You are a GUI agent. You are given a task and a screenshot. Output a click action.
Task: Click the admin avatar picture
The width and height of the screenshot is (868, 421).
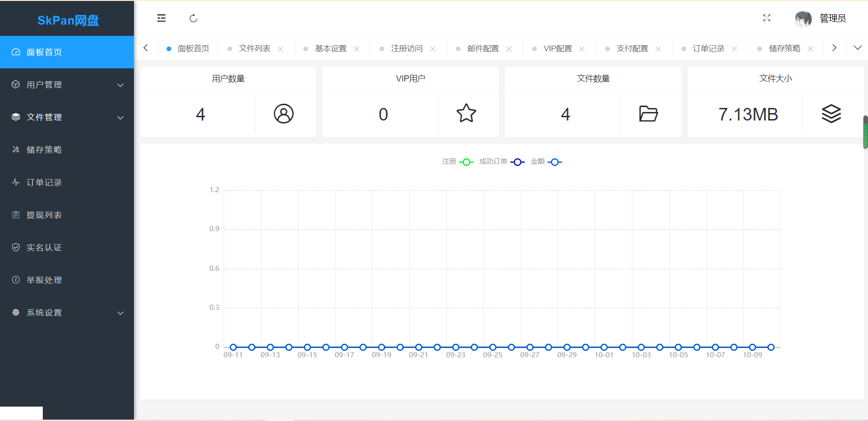point(803,19)
